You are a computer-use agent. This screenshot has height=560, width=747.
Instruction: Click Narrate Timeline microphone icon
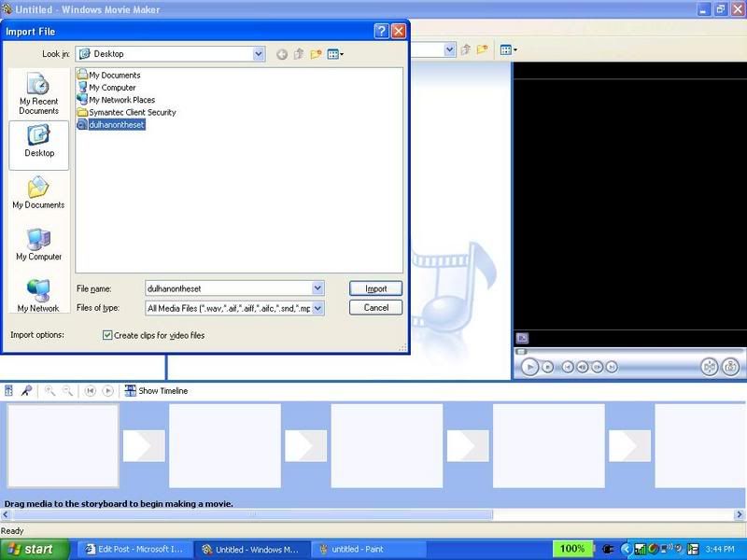[27, 391]
